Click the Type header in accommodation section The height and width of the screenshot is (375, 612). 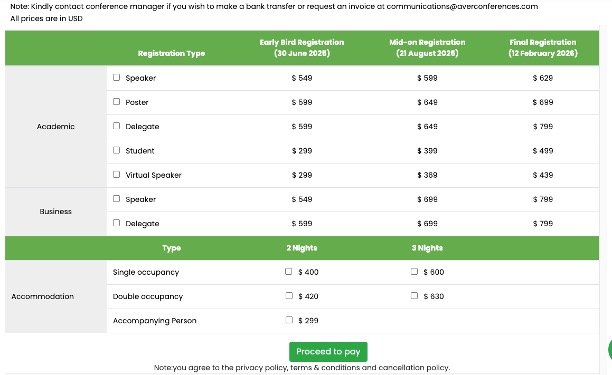click(x=171, y=248)
